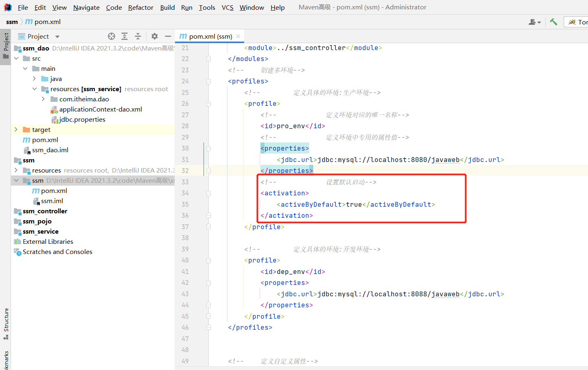Open the Project view dropdown arrow
The height and width of the screenshot is (370, 588).
(x=57, y=37)
